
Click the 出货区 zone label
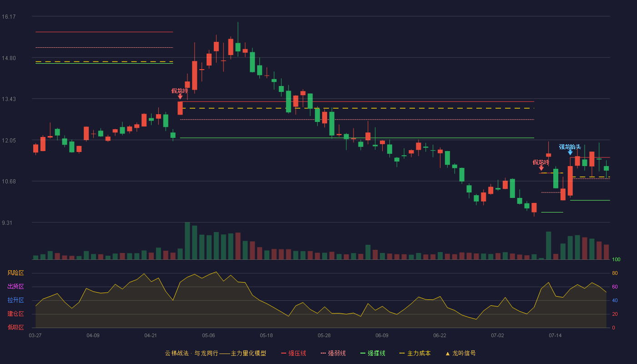point(15,287)
